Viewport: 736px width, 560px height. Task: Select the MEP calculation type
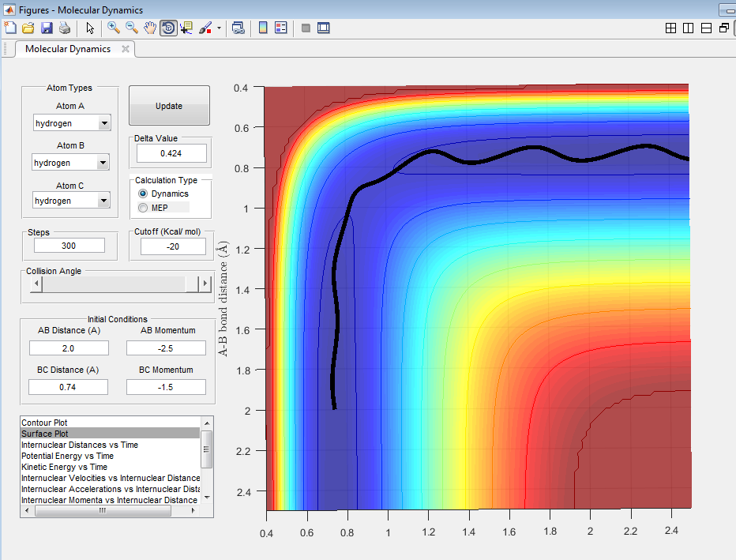[x=143, y=207]
